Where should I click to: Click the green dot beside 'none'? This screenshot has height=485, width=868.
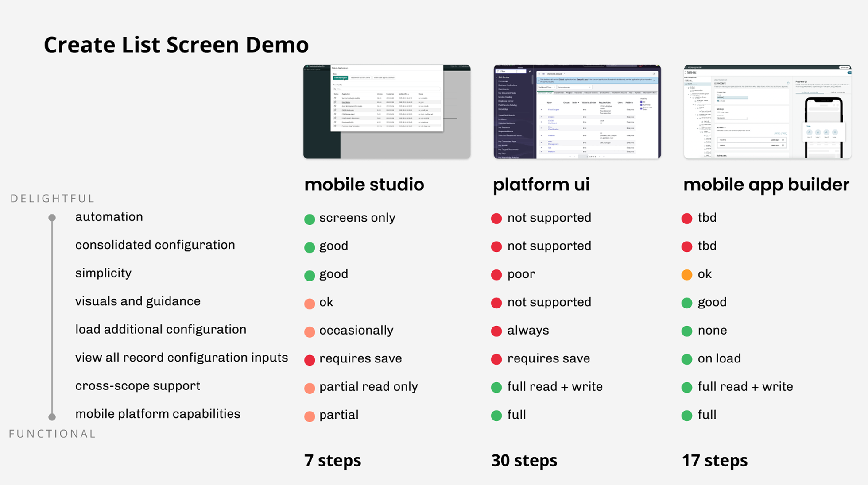pos(687,331)
